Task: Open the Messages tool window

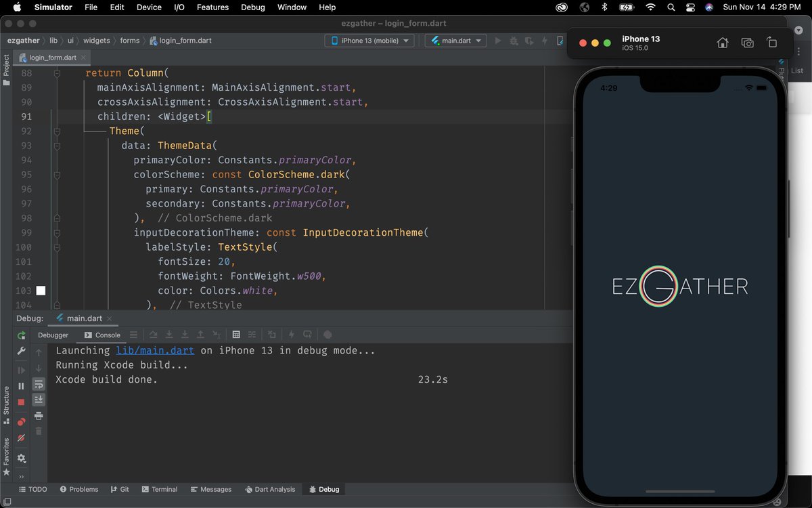Action: [x=211, y=489]
